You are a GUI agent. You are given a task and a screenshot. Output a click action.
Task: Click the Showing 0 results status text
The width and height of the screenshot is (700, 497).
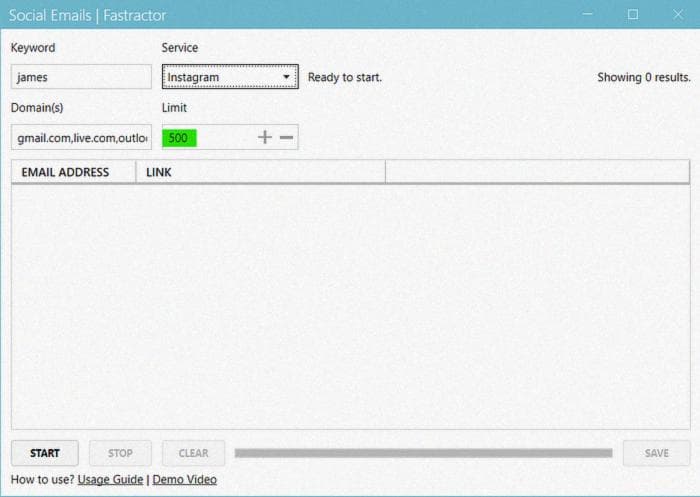tap(643, 77)
